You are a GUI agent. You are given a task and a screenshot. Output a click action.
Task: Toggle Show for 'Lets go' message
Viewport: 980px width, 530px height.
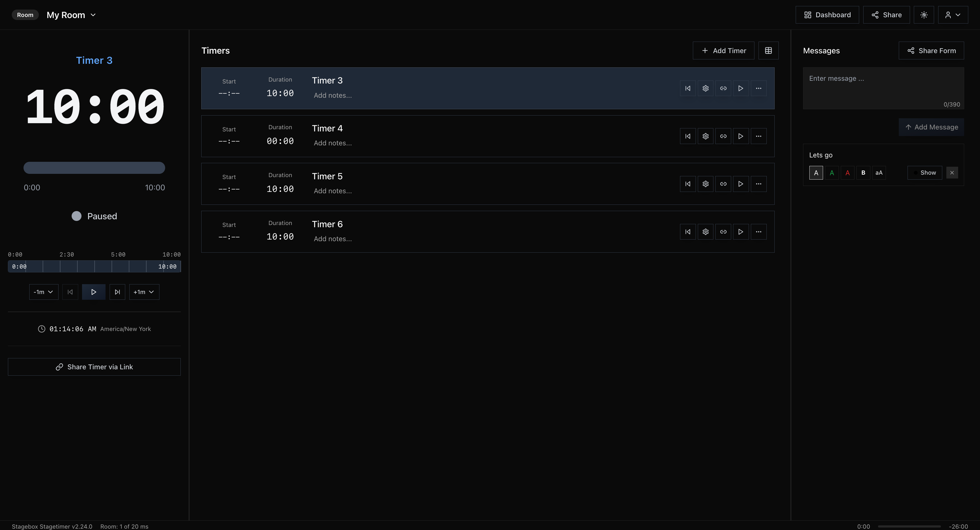coord(924,173)
